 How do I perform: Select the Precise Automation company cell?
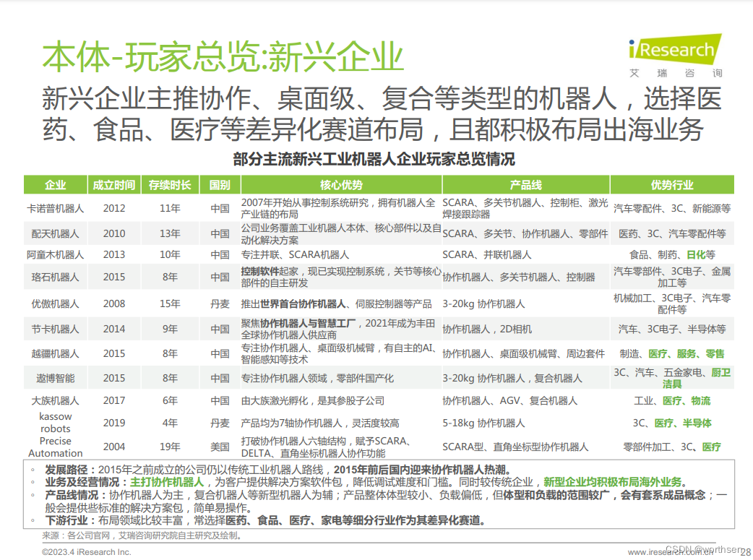pyautogui.click(x=55, y=447)
